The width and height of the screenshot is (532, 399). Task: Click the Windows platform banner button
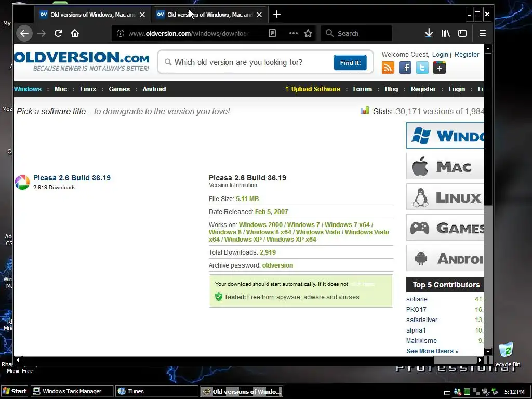coord(445,136)
